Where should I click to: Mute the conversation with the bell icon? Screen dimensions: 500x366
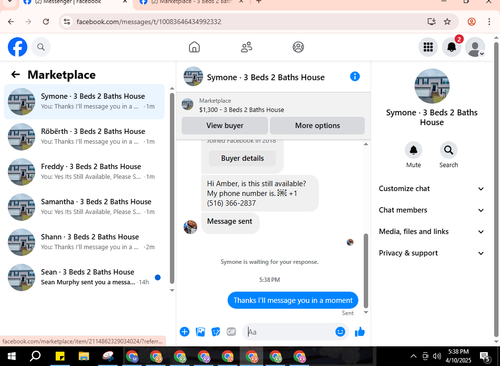(413, 150)
